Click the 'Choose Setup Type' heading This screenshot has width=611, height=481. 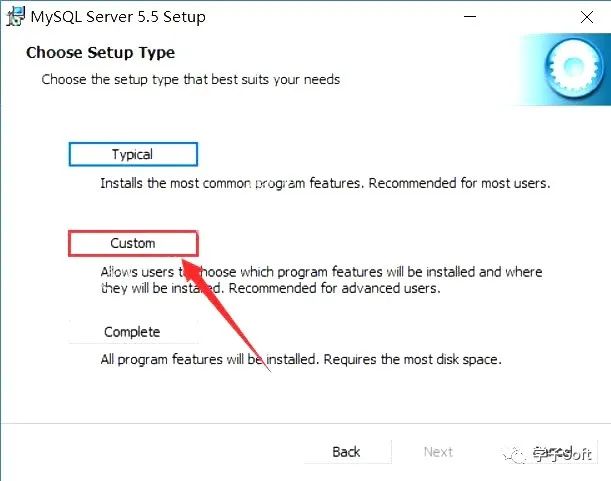(x=100, y=52)
